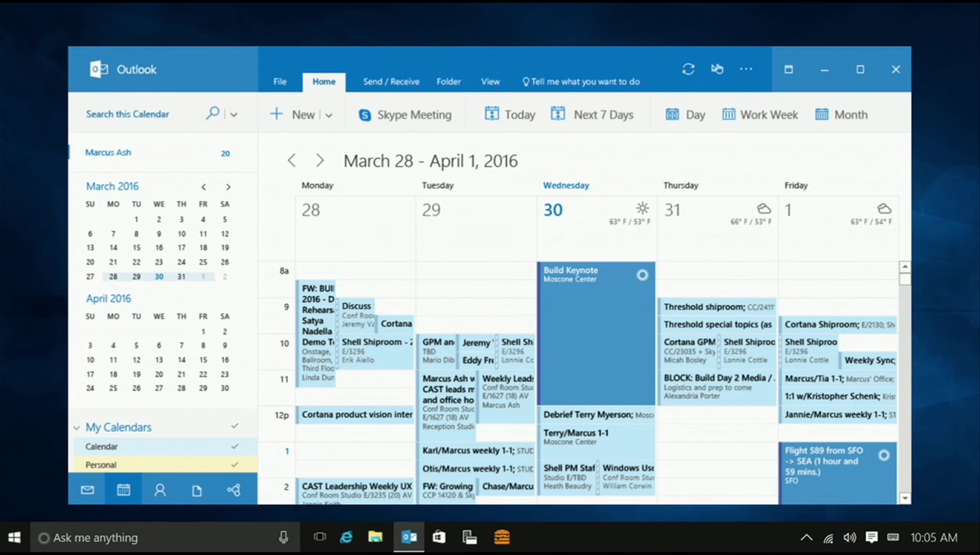Viewport: 980px width, 555px height.
Task: Click the burger icon app on taskbar
Action: [501, 537]
